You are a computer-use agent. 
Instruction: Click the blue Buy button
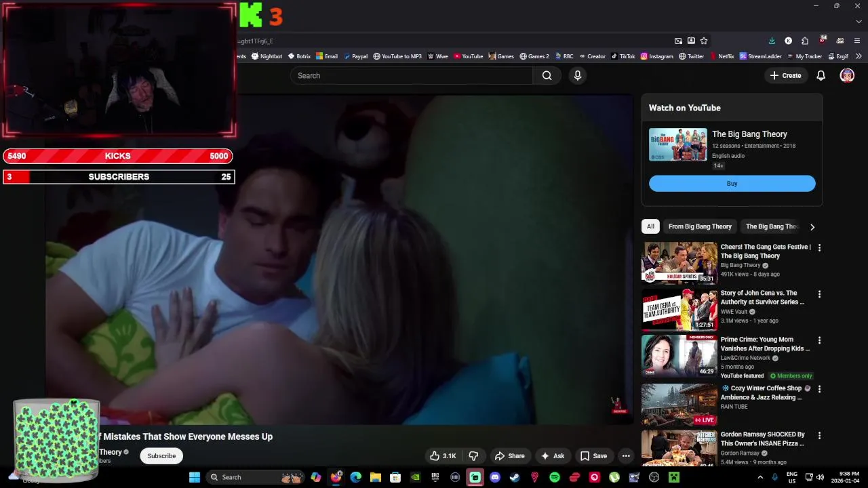click(x=732, y=184)
